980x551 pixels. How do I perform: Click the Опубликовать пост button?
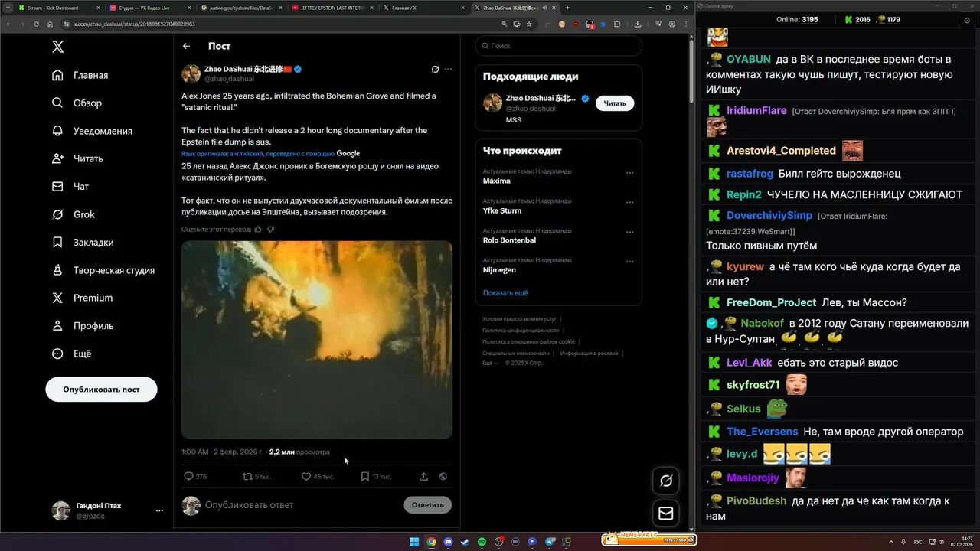tap(101, 389)
